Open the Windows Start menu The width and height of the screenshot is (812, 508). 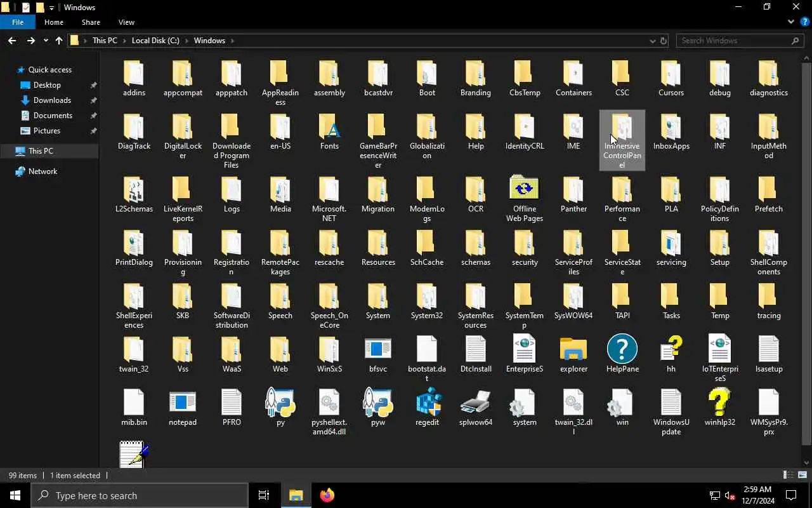[15, 496]
